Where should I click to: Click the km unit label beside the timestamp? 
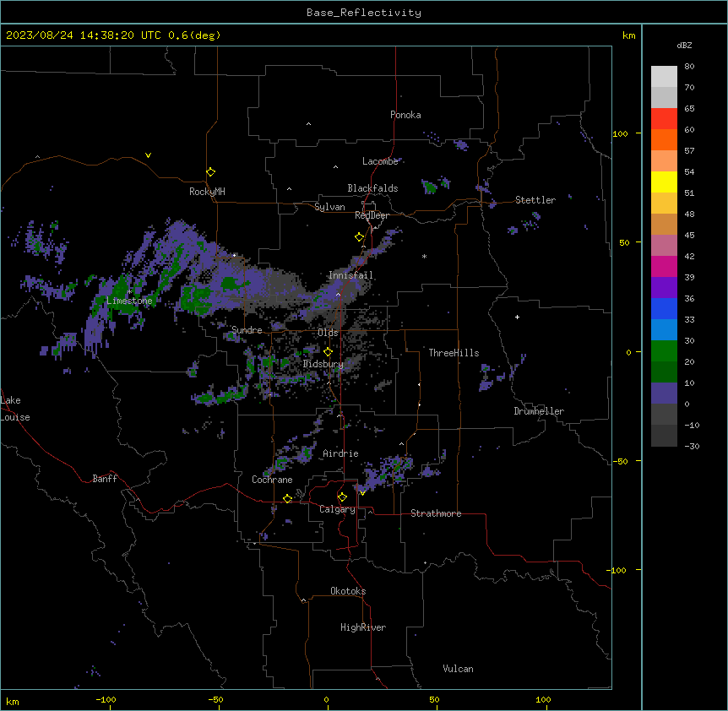[629, 35]
